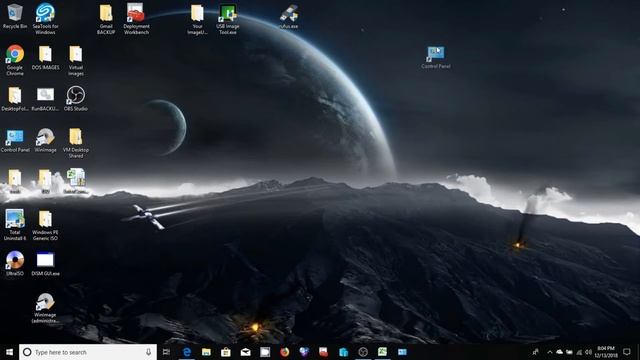
Task: Launch OBS Studio desktop shortcut
Action: pyautogui.click(x=76, y=98)
